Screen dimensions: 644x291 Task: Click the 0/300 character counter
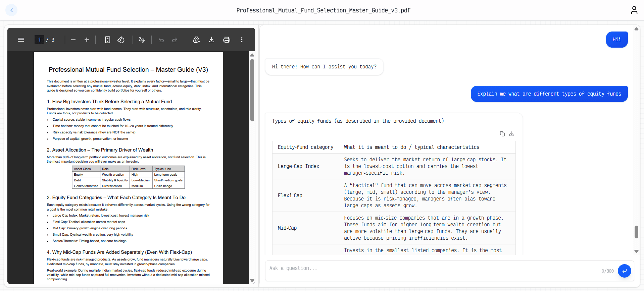coord(607,271)
